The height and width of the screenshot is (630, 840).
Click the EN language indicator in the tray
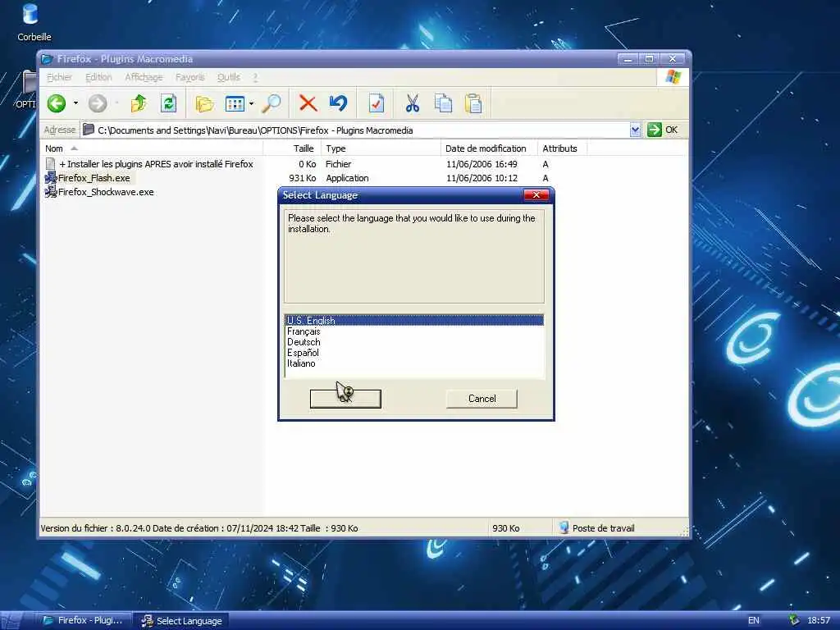pos(753,620)
